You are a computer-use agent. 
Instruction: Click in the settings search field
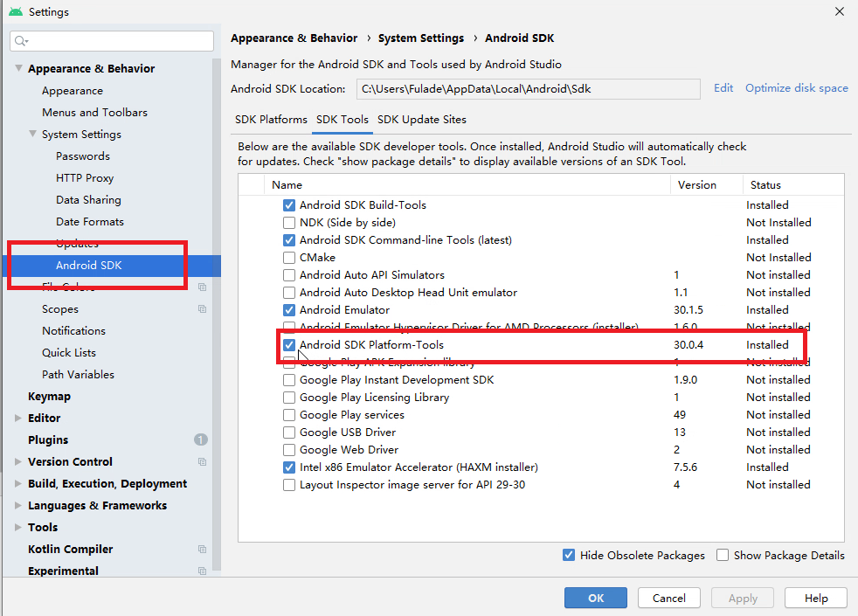click(112, 41)
